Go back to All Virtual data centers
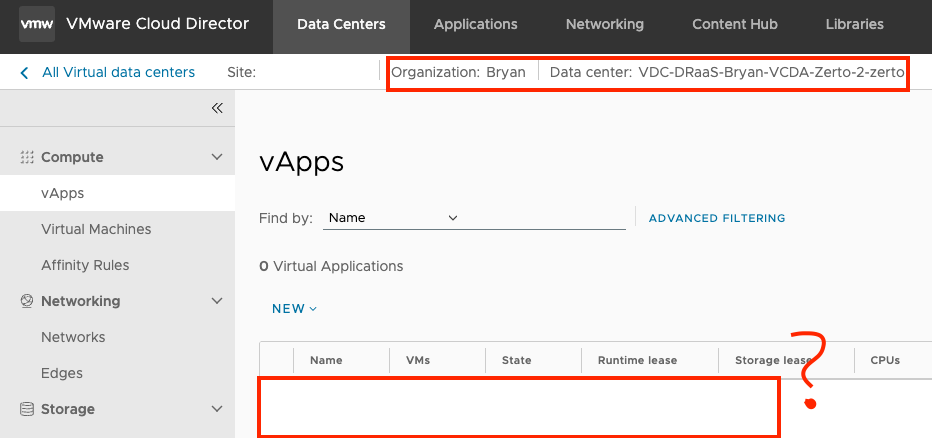The width and height of the screenshot is (932, 438). pyautogui.click(x=118, y=73)
